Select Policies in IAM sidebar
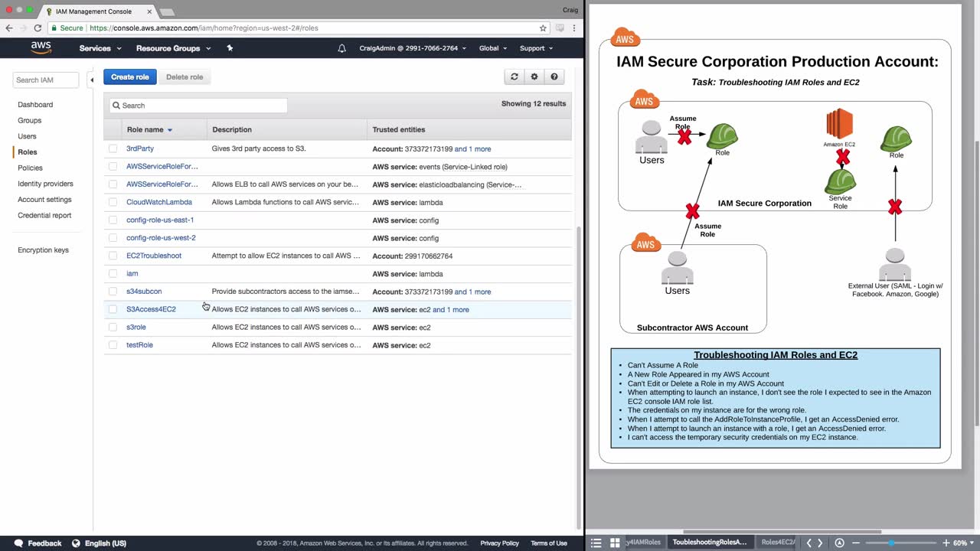The width and height of the screenshot is (980, 551). coord(31,168)
